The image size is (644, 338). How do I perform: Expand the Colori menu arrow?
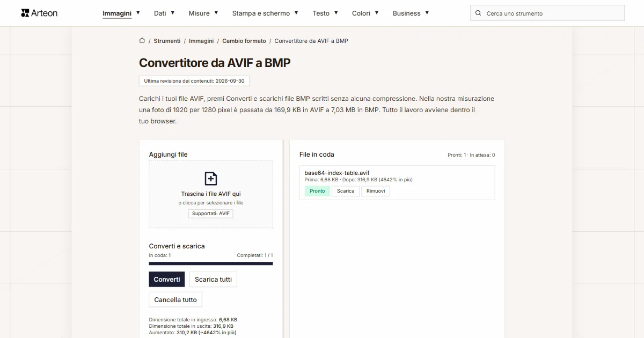tap(377, 12)
